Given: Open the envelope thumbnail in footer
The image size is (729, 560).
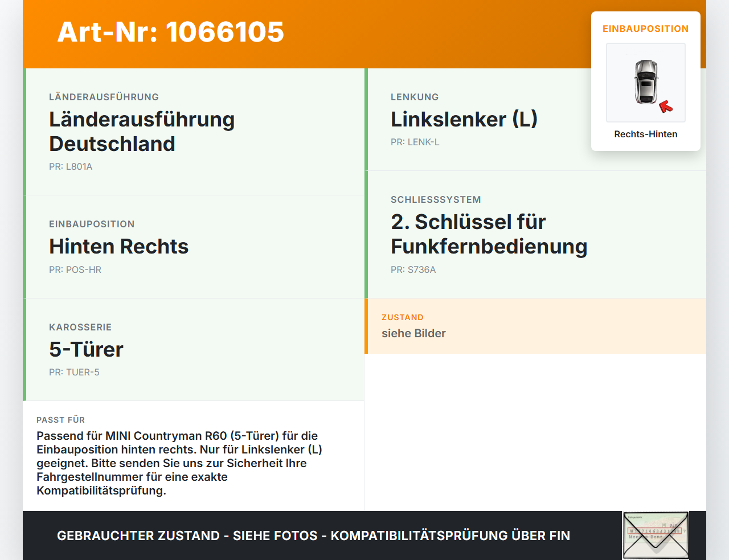Looking at the screenshot, I should tap(656, 536).
